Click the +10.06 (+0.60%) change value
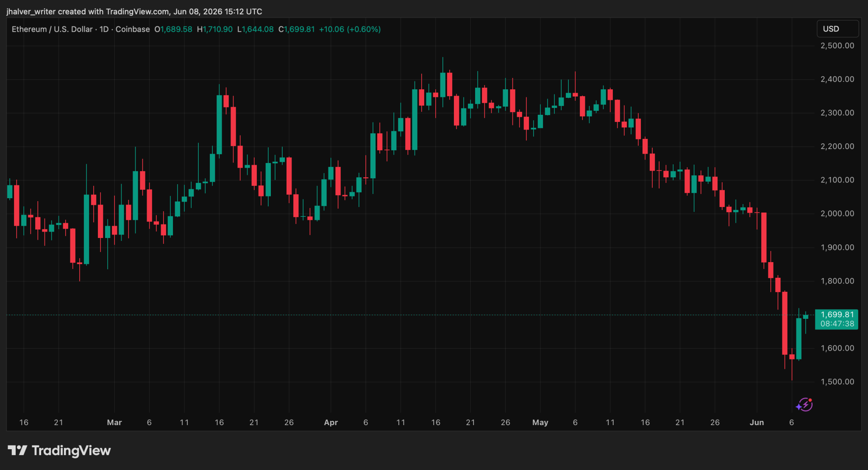 tap(350, 29)
